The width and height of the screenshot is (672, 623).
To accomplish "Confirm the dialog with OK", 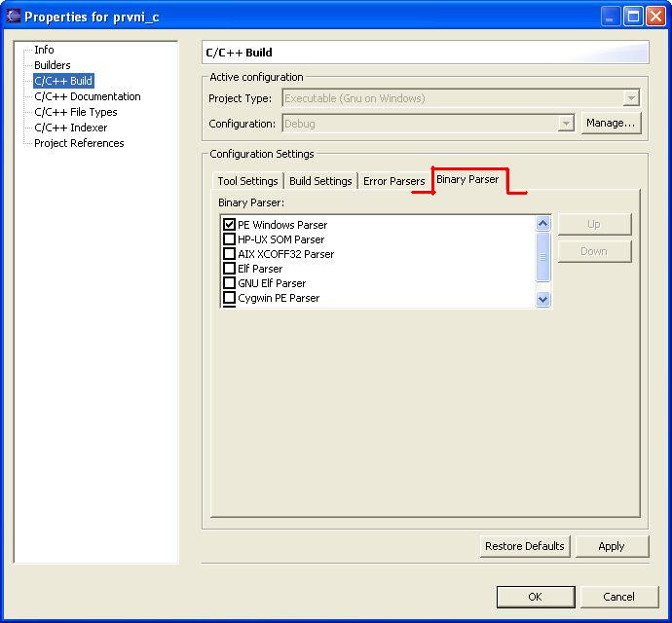I will coord(535,597).
